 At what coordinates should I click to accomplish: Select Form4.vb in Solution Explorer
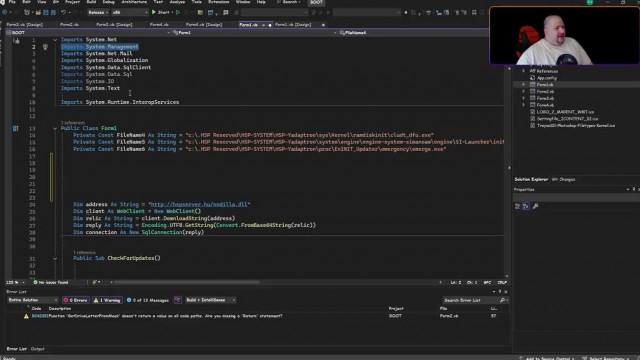[x=545, y=105]
